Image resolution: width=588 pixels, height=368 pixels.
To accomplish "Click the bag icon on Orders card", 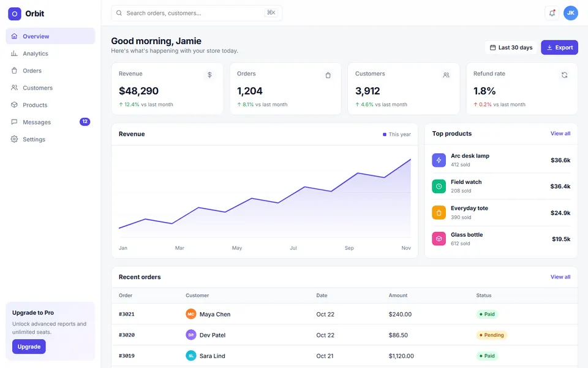I will [328, 75].
